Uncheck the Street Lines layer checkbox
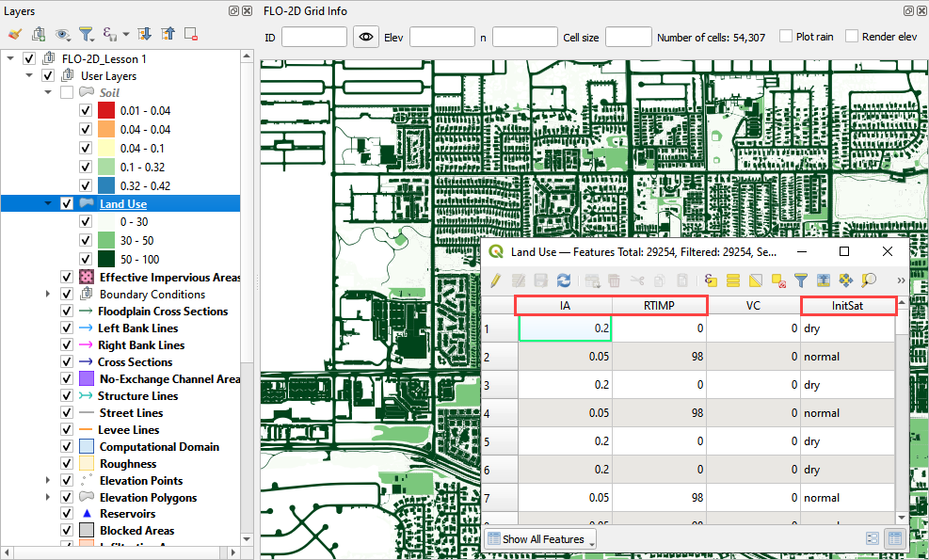Screen dimensions: 929x560 tap(67, 413)
